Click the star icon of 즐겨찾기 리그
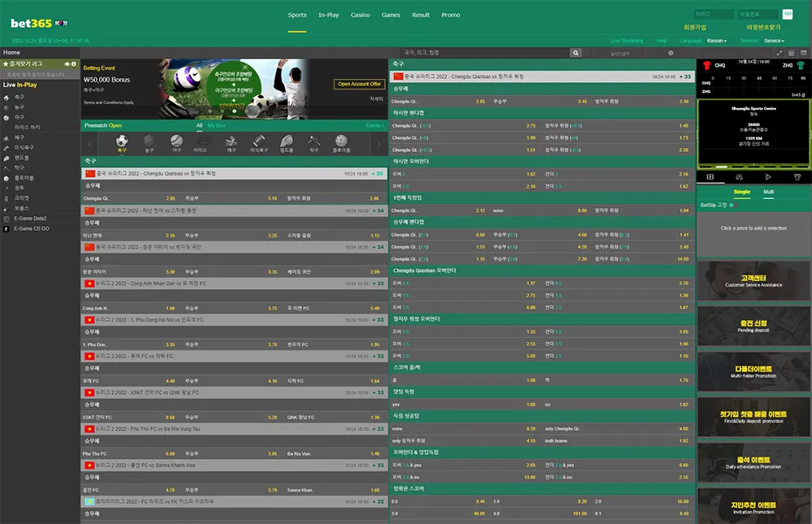Screen dimensions: 812x524 pos(6,63)
